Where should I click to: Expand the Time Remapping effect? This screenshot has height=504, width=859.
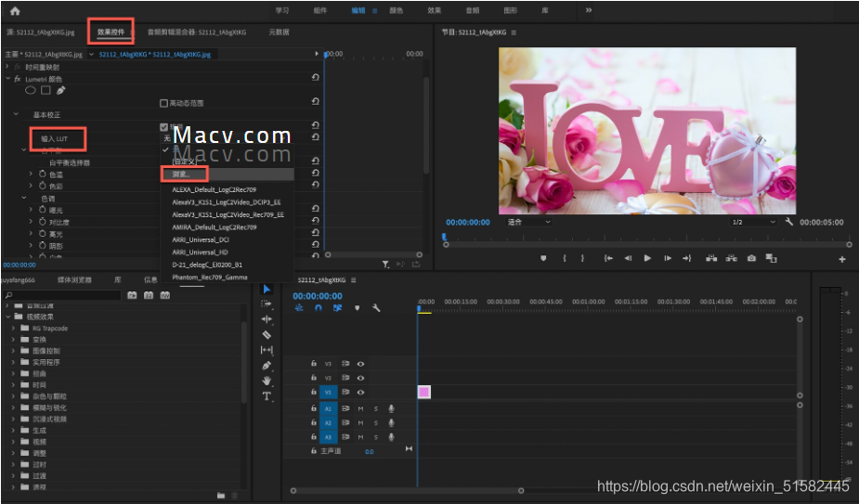[x=7, y=66]
